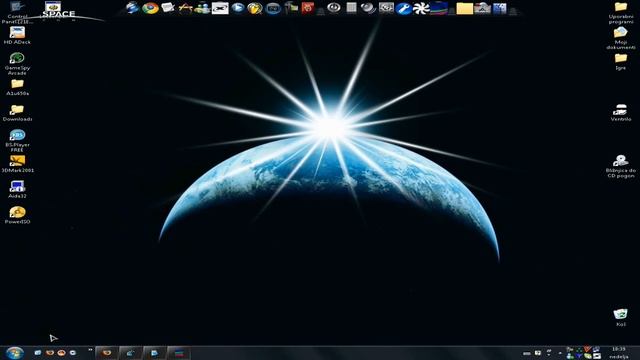Open the red application icon in dock
640x360 pixels.
click(x=308, y=8)
